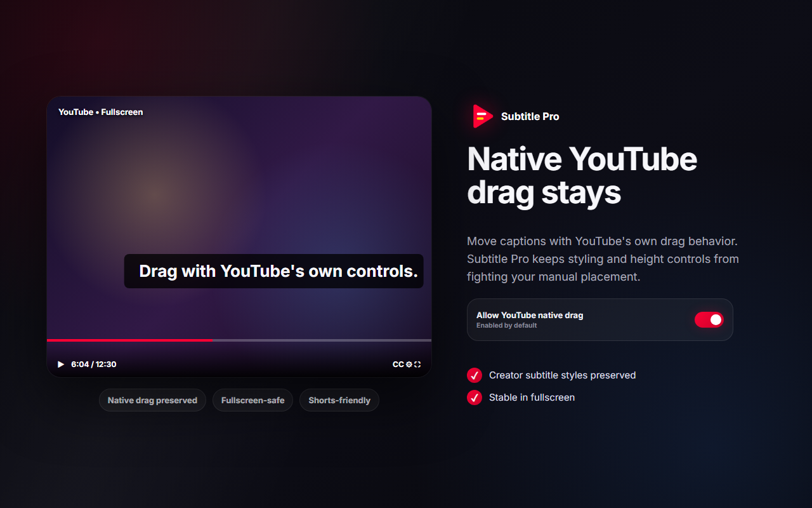Click the 6:04 / 12:30 timestamp
Image resolution: width=812 pixels, height=508 pixels.
pyautogui.click(x=94, y=364)
